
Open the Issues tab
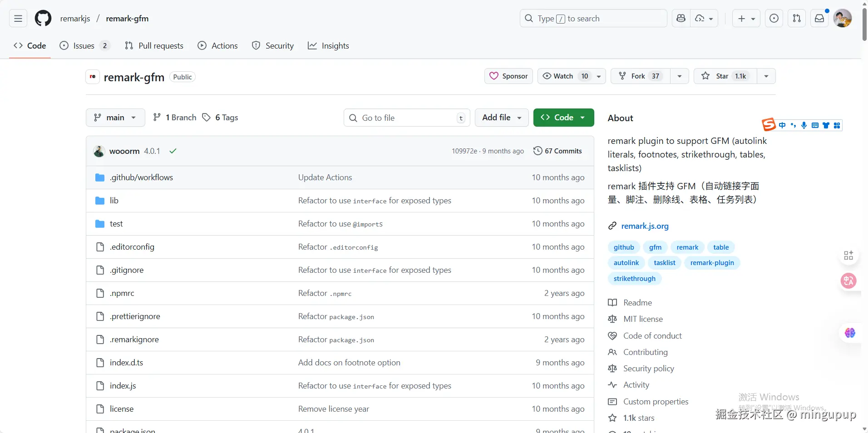click(x=85, y=46)
